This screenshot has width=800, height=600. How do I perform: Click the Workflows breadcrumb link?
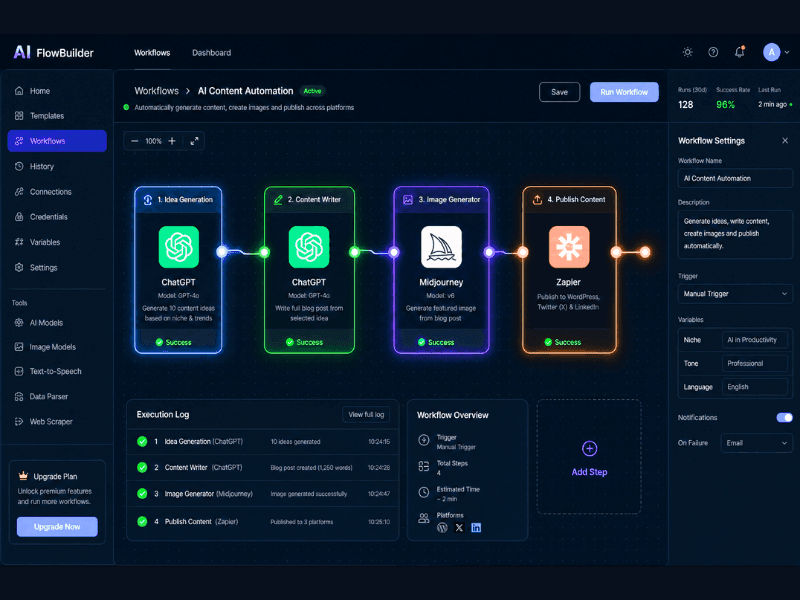pyautogui.click(x=157, y=91)
